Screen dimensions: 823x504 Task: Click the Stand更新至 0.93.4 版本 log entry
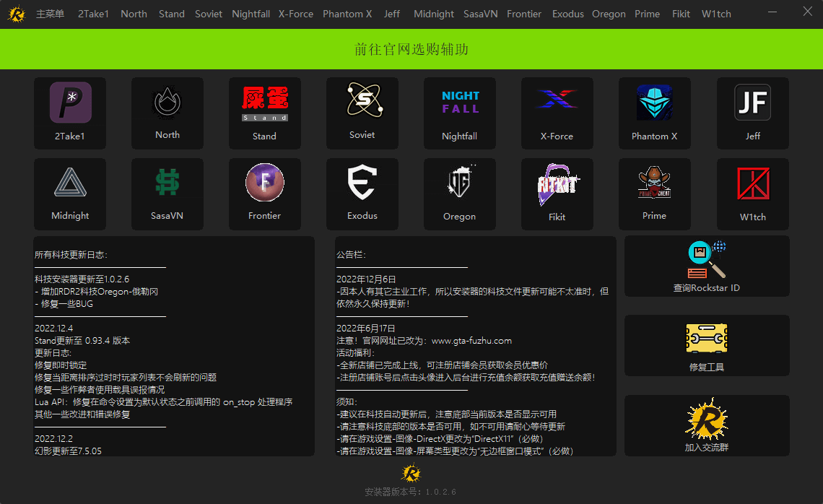(82, 341)
